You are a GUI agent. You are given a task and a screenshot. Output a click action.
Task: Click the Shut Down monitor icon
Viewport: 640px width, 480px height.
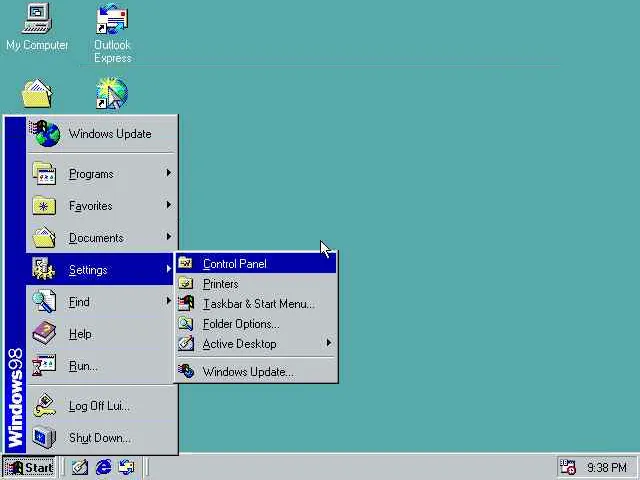point(44,437)
